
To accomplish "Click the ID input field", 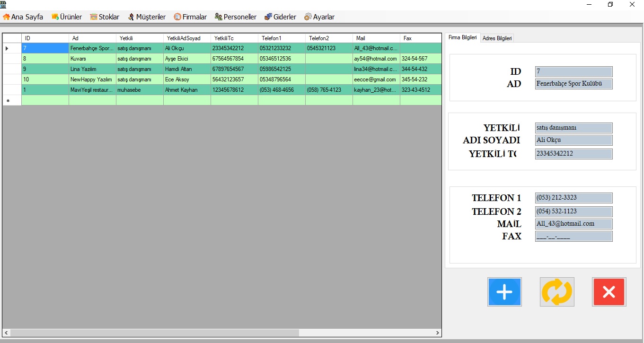I will (x=574, y=72).
